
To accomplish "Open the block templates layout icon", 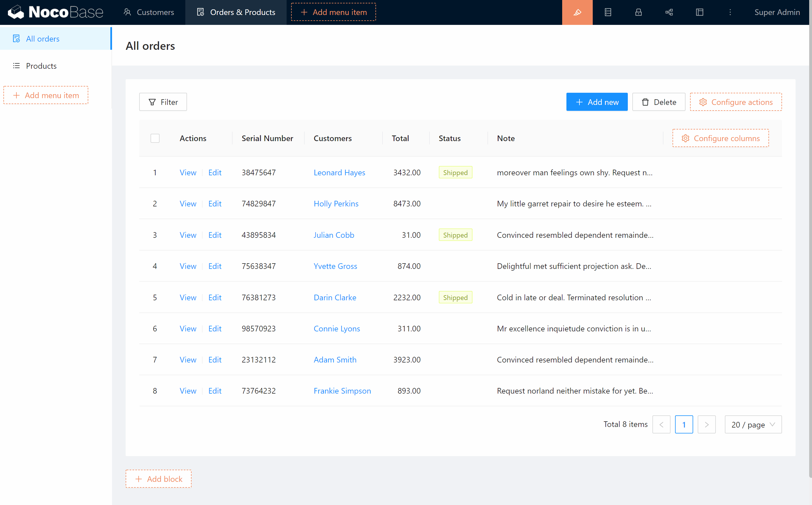I will pos(699,12).
